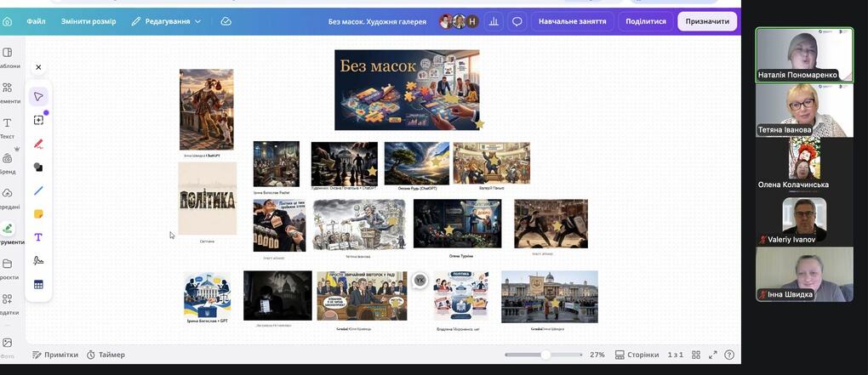Open the comments speech bubble icon
This screenshot has height=375, width=868.
point(517,21)
